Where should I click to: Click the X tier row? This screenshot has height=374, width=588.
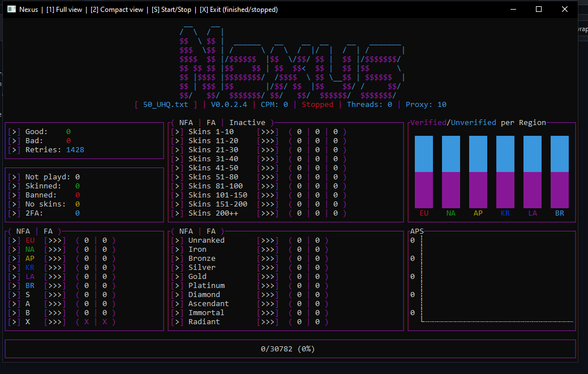62,321
